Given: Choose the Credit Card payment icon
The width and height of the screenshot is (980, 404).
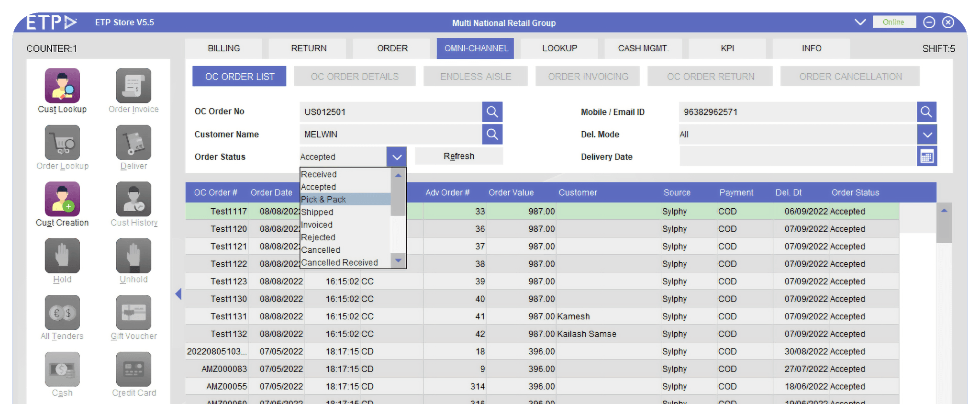Looking at the screenshot, I should coord(134,370).
